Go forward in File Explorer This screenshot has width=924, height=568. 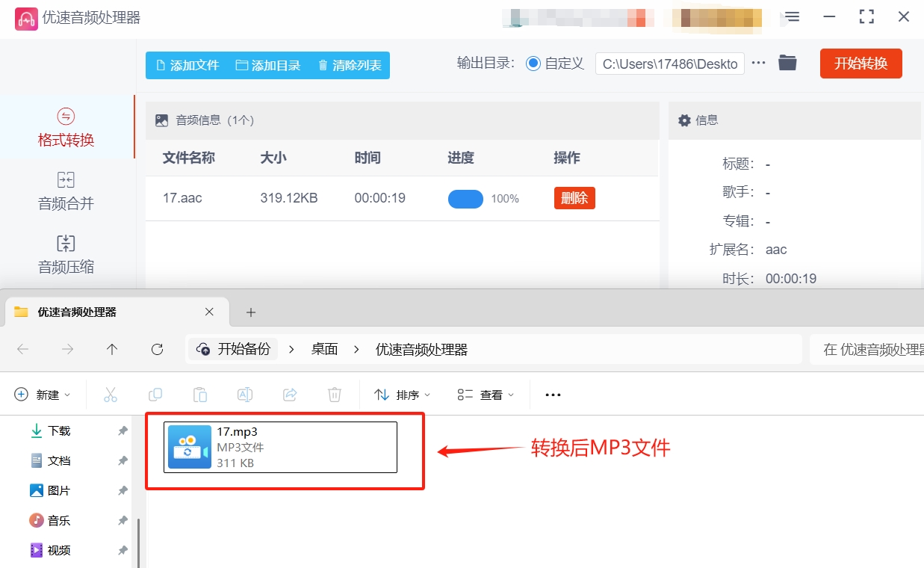(68, 349)
